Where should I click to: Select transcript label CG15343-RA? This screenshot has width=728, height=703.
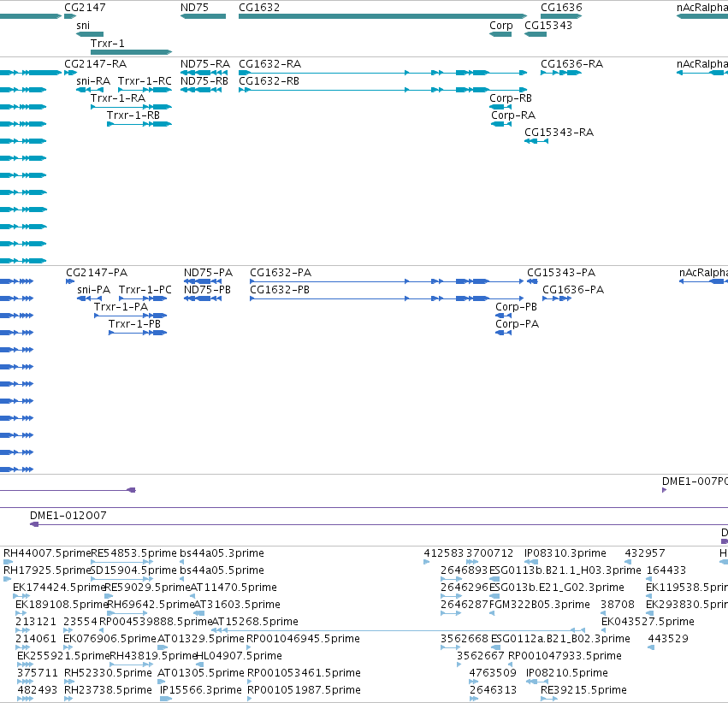[x=559, y=133]
